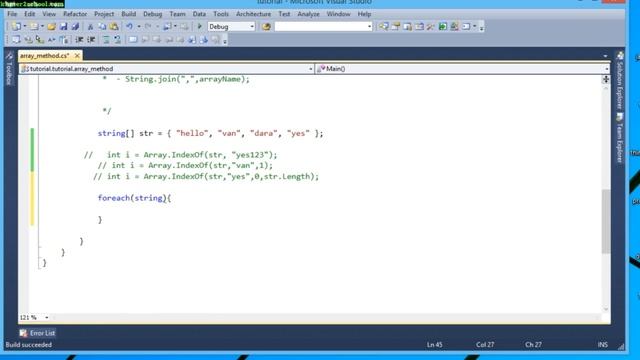Screen dimensions: 640x360
Task: Open the Analyze menu
Action: (308, 14)
